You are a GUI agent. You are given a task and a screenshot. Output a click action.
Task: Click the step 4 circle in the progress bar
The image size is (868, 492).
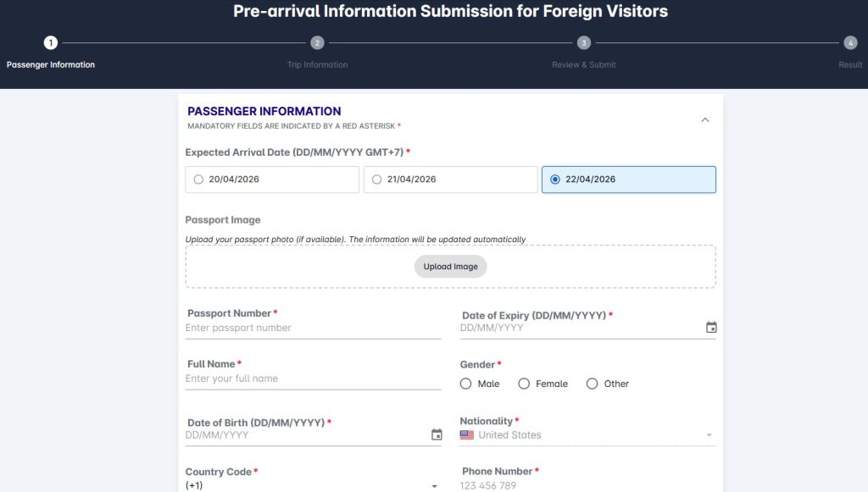[x=850, y=42]
